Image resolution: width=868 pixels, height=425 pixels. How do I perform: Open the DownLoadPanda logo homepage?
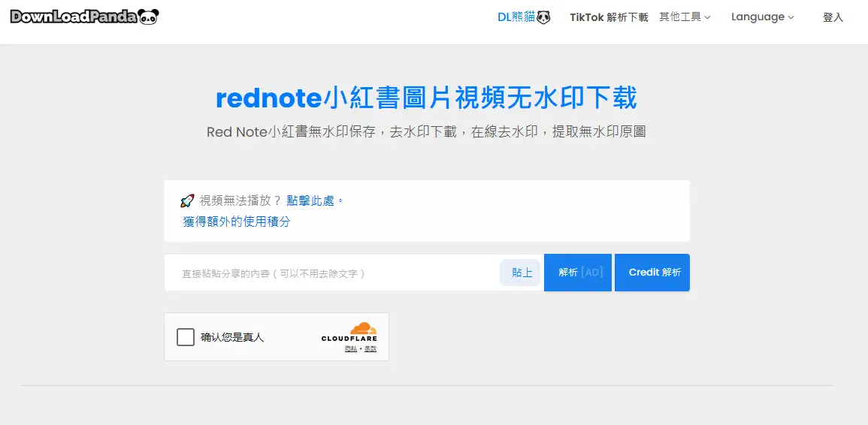point(84,17)
